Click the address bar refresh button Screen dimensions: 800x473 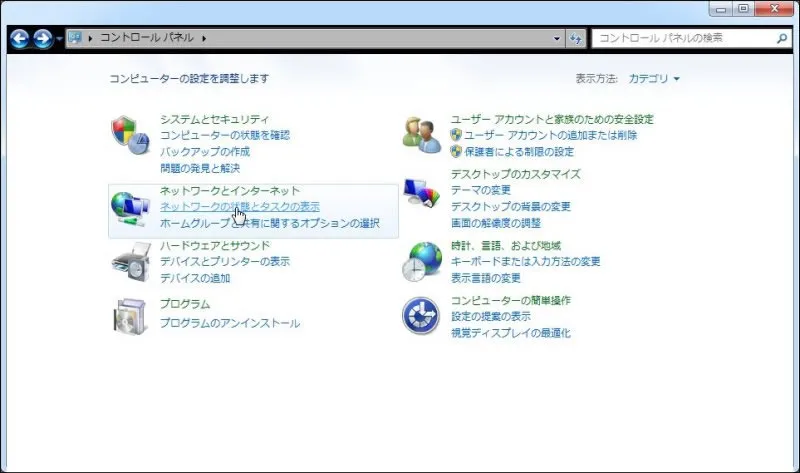point(575,39)
